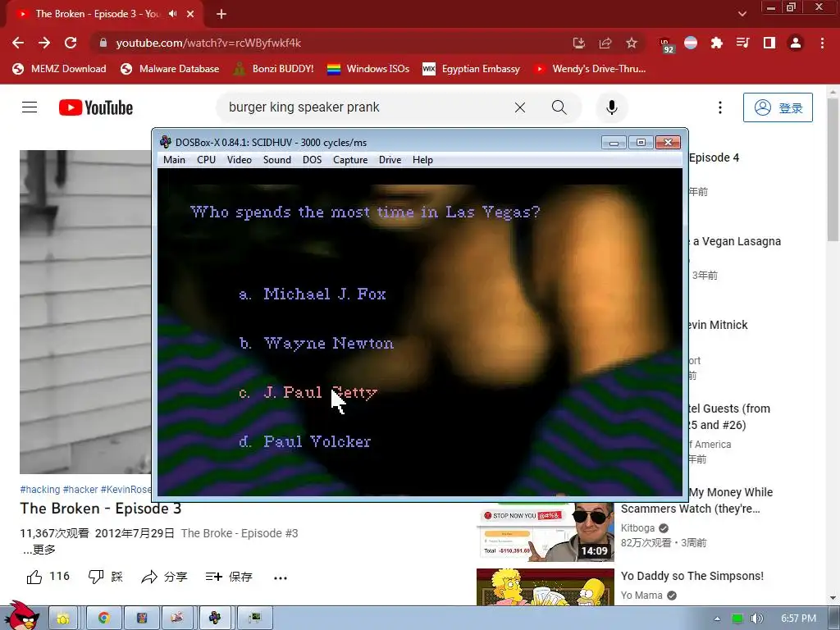The image size is (840, 630).
Task: Click the YouTube logo
Action: (96, 107)
